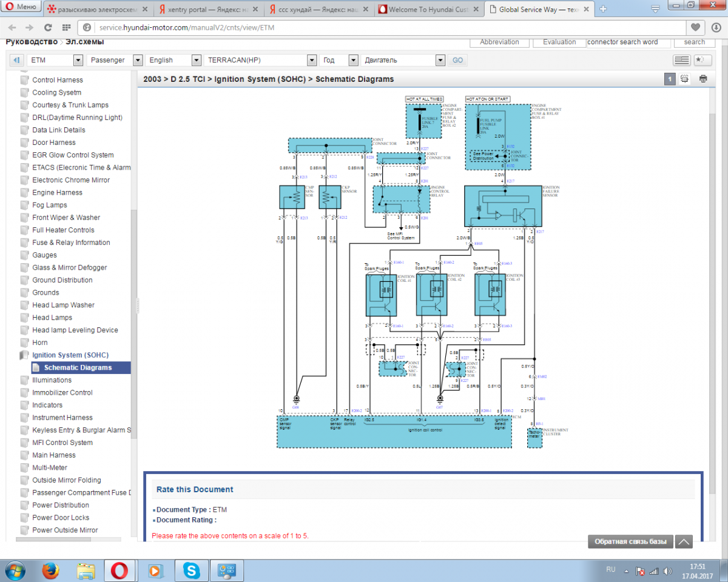This screenshot has height=582, width=728.
Task: Add page to bookmarks heart icon
Action: tap(696, 27)
